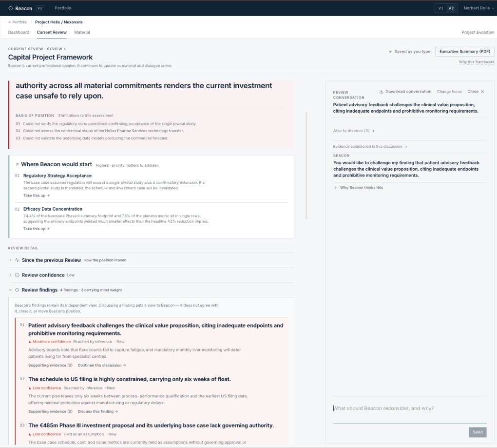The height and width of the screenshot is (448, 497).
Task: Switch to version V1
Action: coord(440,8)
